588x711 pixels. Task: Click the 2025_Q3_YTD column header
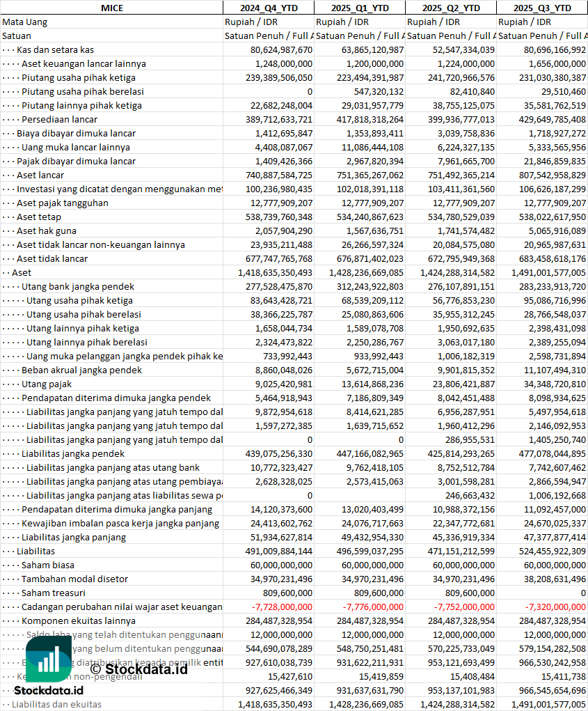tap(542, 8)
